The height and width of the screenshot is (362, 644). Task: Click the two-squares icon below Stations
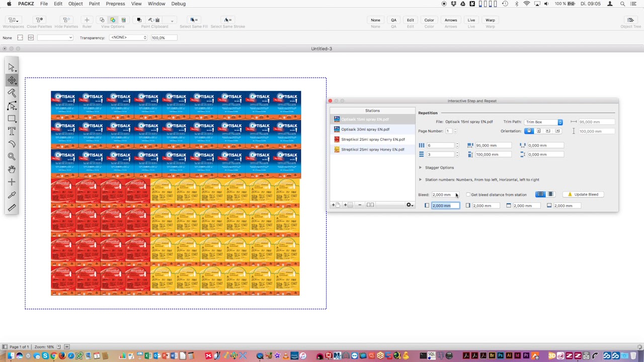(x=370, y=205)
